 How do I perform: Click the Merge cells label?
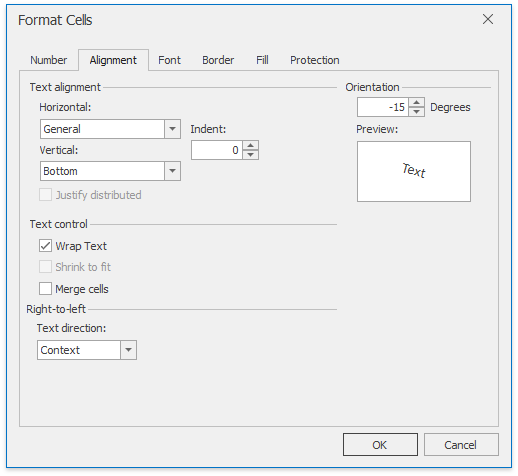pos(82,289)
